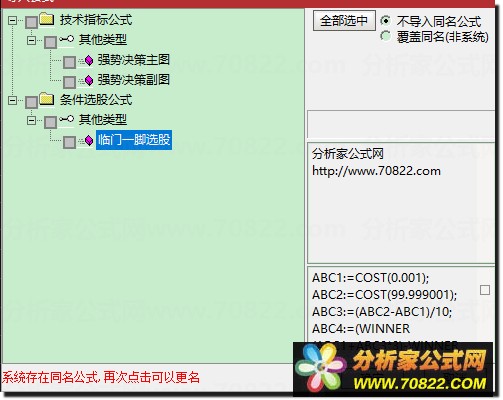Tick the 技术指标公式 folder checkbox
Viewport: 503px width, 400px height.
[32, 22]
